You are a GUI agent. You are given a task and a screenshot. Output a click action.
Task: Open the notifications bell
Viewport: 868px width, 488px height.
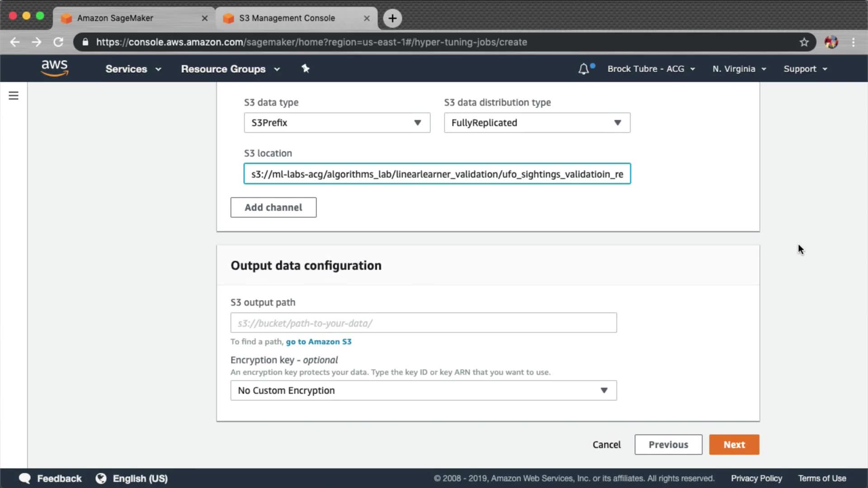click(584, 69)
